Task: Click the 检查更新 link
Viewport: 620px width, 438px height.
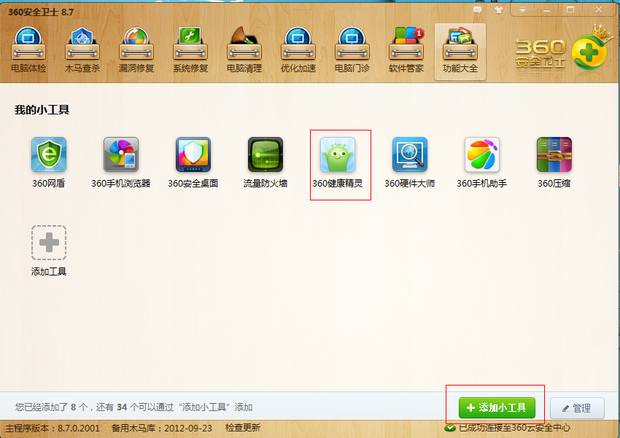Action: [x=243, y=428]
